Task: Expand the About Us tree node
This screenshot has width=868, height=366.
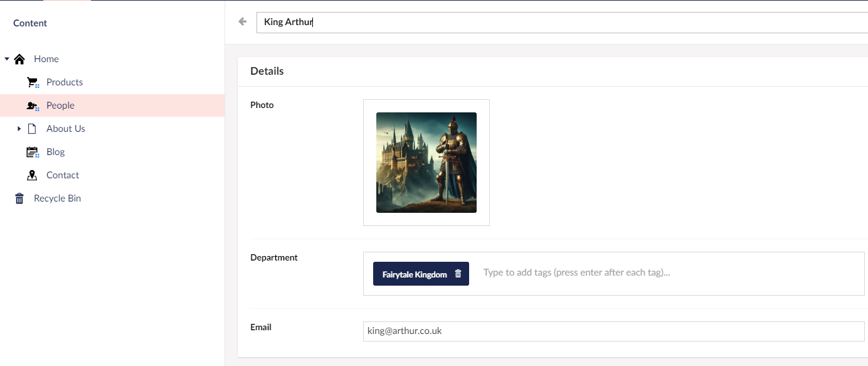Action: pyautogui.click(x=19, y=129)
